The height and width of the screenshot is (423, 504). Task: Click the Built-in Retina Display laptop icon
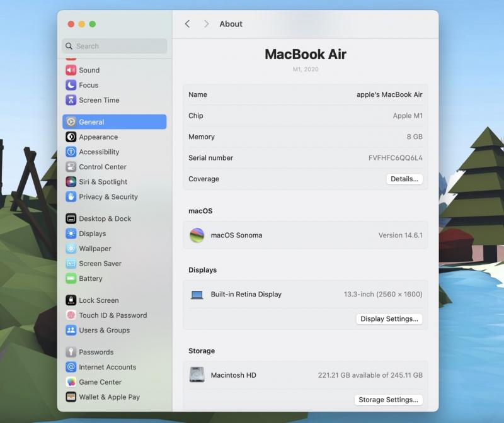197,295
